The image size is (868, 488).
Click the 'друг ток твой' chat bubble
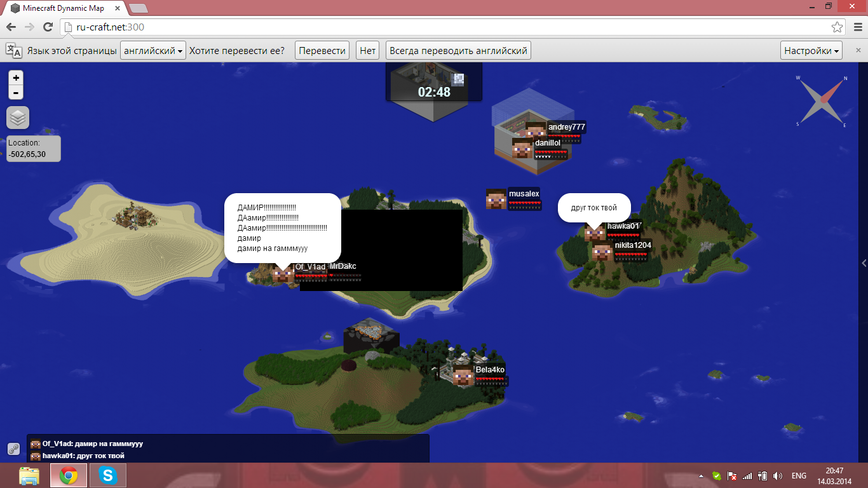point(595,208)
